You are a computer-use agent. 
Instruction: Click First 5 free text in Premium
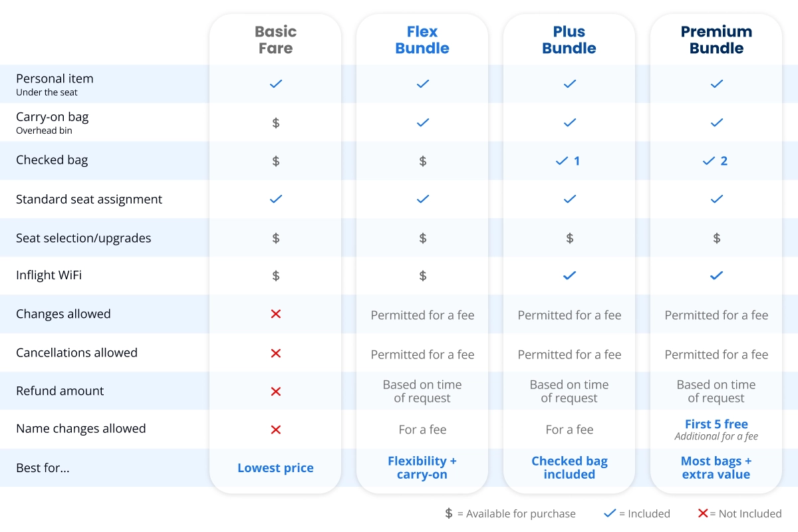point(716,424)
